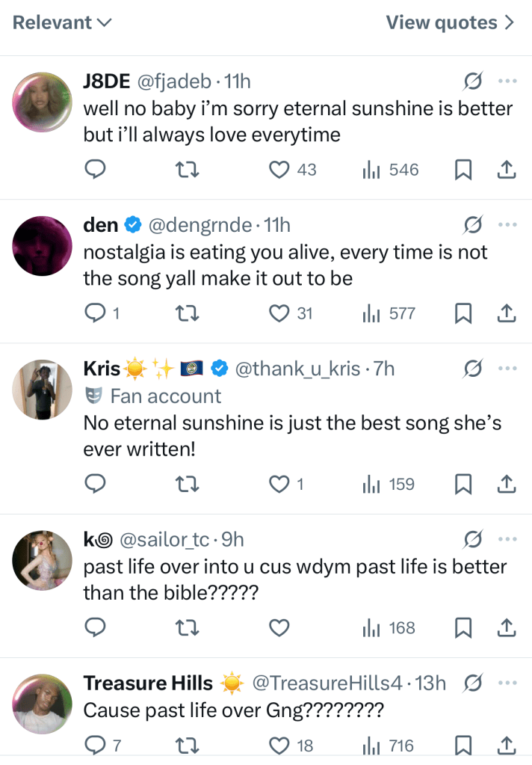The image size is (532, 765).
Task: Open more options on J8DE's tweet
Action: click(x=507, y=80)
